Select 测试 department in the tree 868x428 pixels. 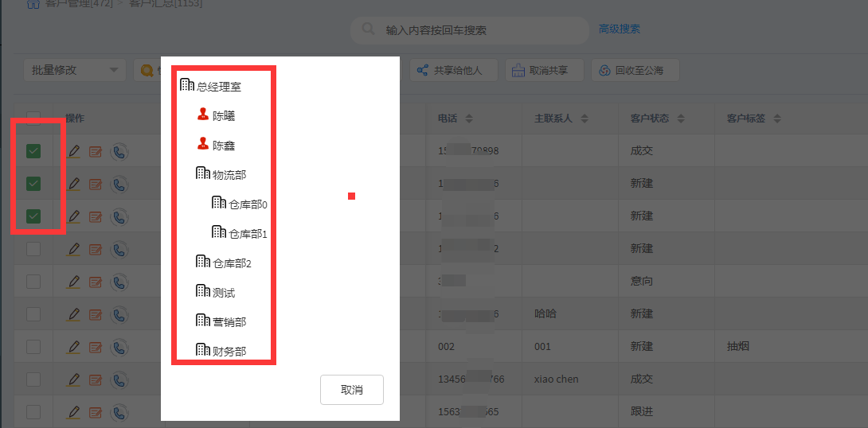click(215, 293)
